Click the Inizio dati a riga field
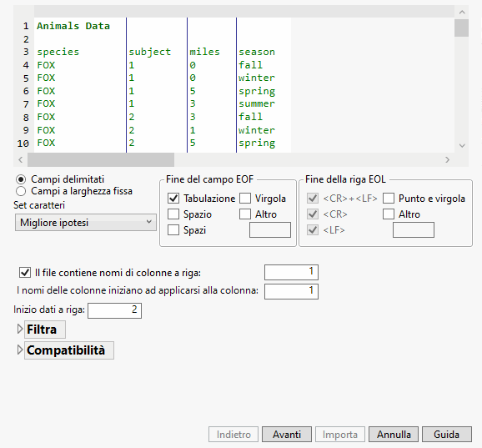 click(114, 310)
